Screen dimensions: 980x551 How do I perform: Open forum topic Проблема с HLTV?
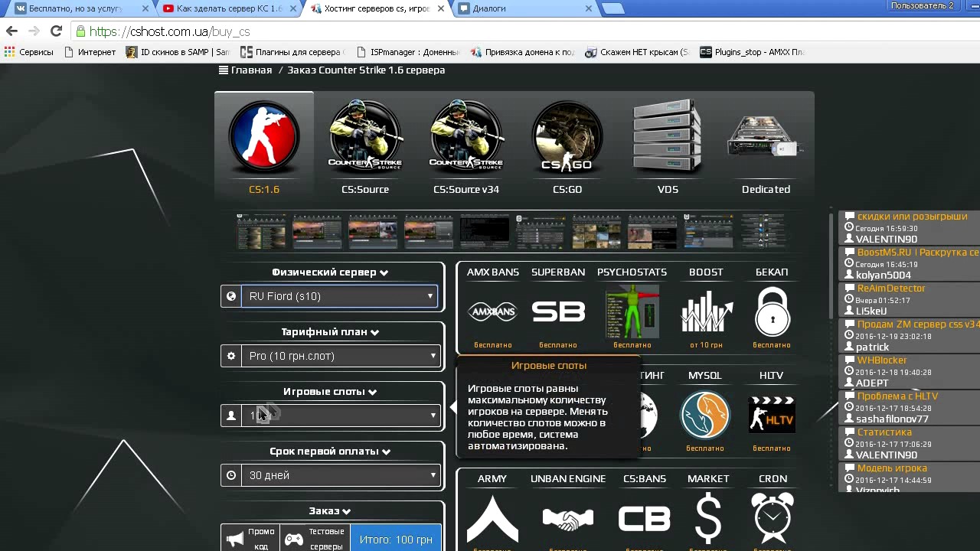[x=897, y=396]
